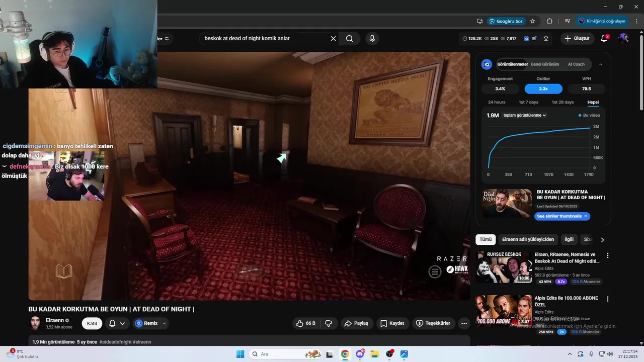Start voice search with the microphone

tap(372, 39)
